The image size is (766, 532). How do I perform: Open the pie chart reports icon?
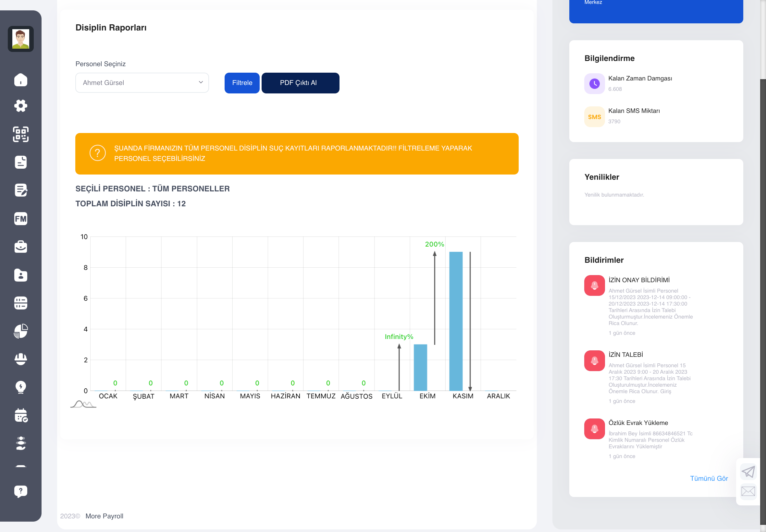21,331
